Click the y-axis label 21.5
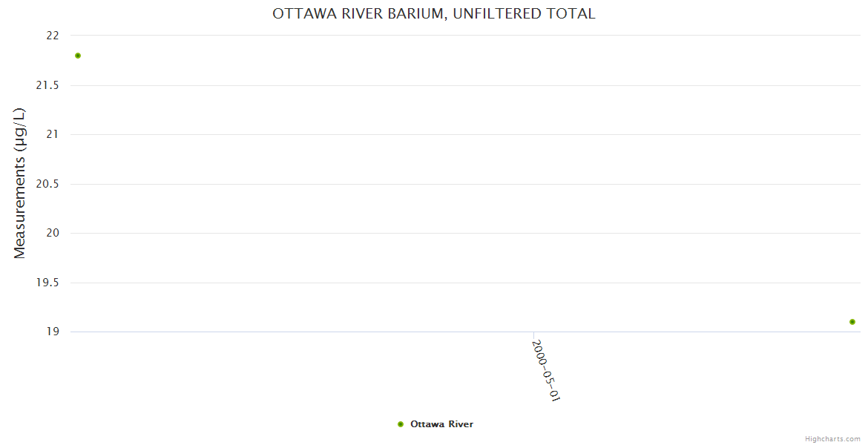This screenshot has height=445, width=868. pyautogui.click(x=47, y=85)
